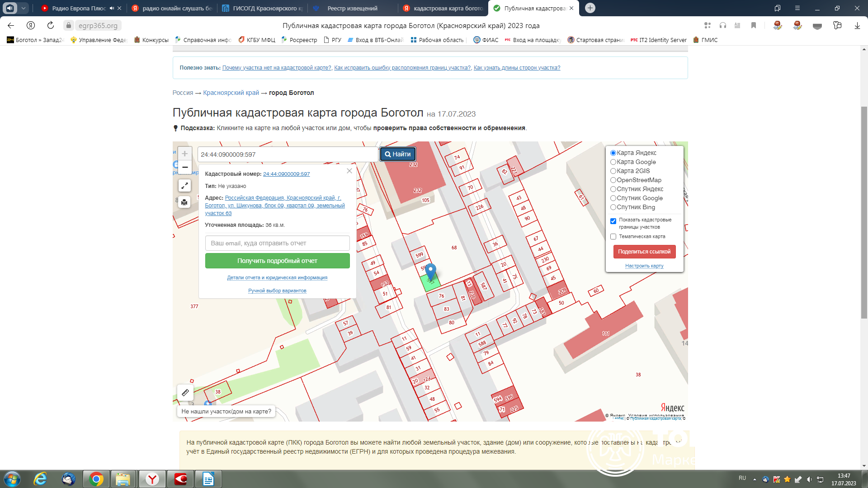Show hidden system tray icons arrow
The width and height of the screenshot is (868, 488).
(755, 479)
